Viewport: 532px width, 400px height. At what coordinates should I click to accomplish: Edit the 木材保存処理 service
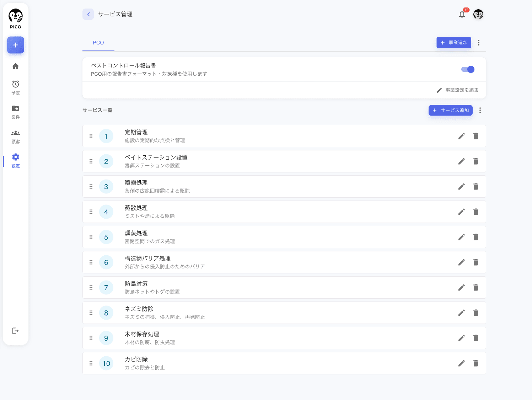462,338
